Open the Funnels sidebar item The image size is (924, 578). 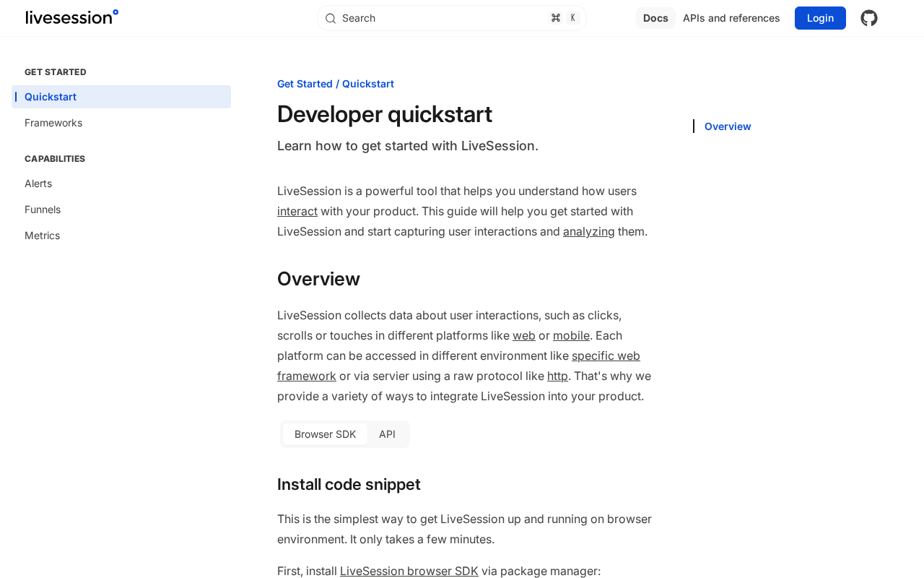point(43,210)
